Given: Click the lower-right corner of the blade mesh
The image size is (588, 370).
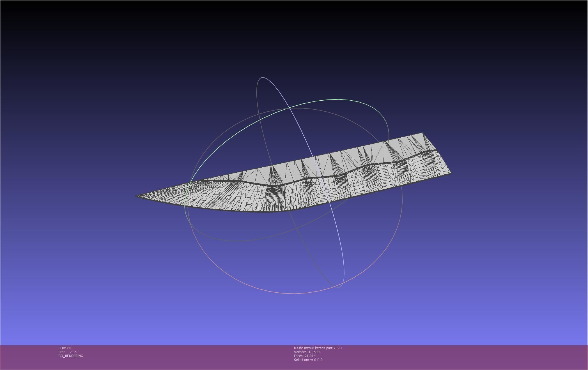Looking at the screenshot, I should [451, 173].
